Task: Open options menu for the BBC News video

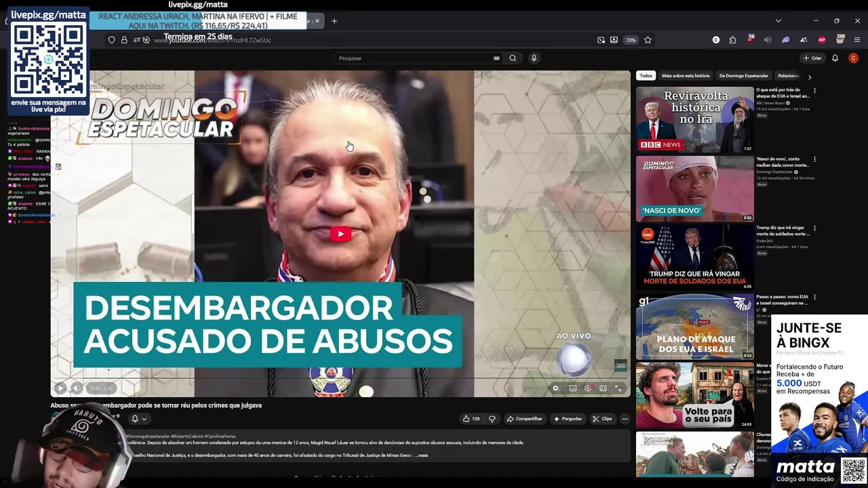Action: (814, 90)
